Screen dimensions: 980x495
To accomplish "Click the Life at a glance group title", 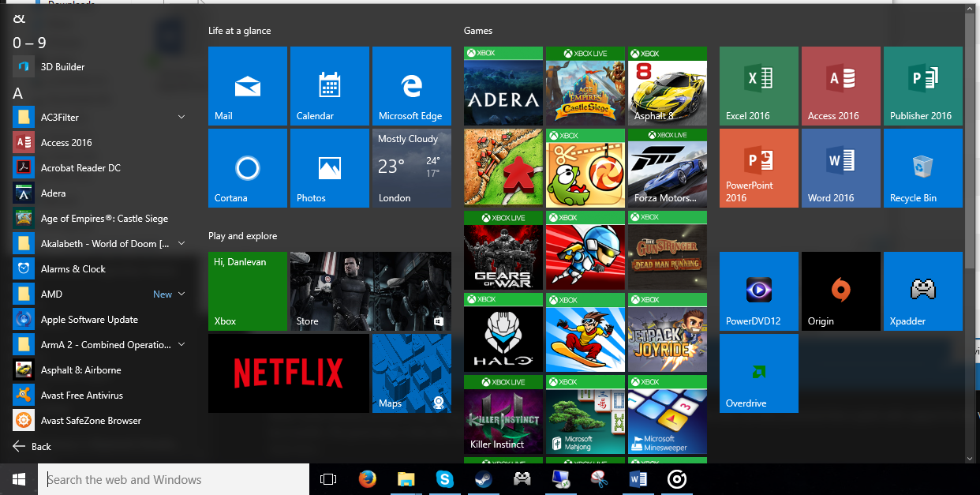I will 239,31.
